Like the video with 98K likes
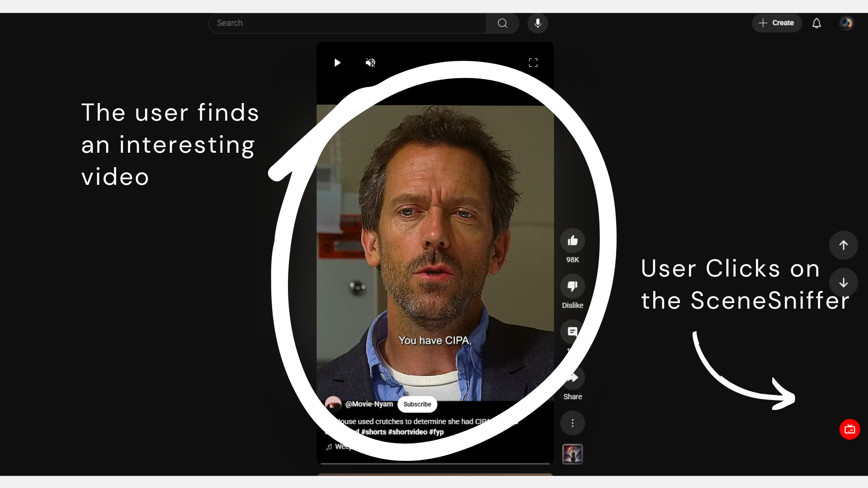The height and width of the screenshot is (488, 868). [x=572, y=240]
